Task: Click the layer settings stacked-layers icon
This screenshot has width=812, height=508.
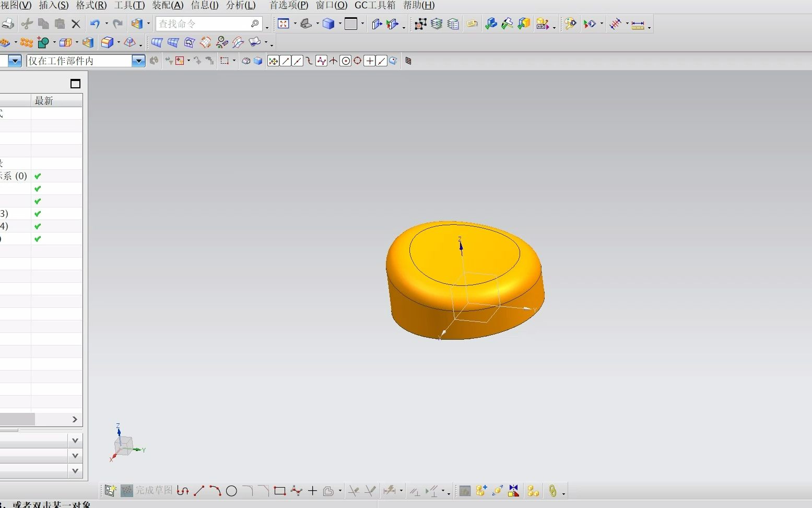Action: click(x=437, y=24)
